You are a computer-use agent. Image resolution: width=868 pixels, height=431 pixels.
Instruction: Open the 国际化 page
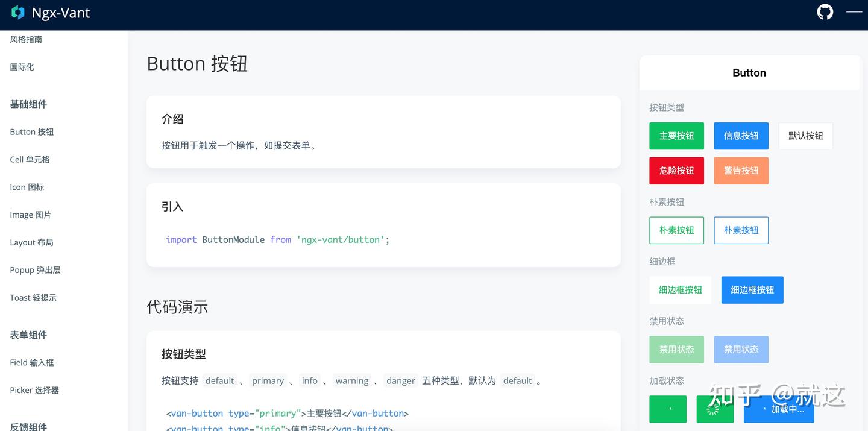[22, 66]
